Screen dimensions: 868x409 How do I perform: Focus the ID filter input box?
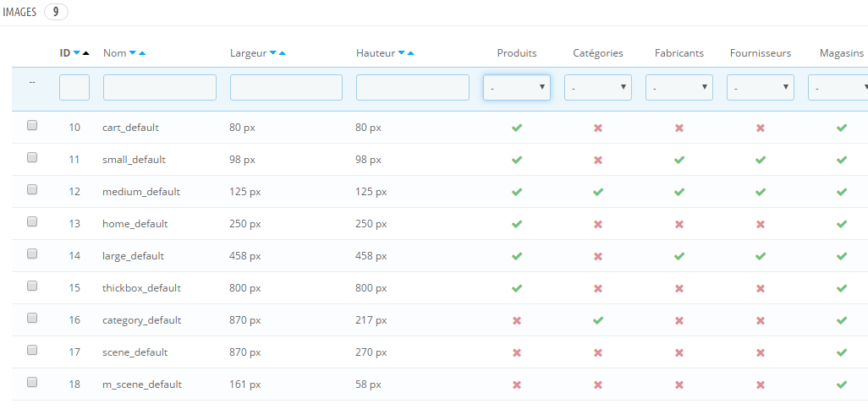click(74, 87)
